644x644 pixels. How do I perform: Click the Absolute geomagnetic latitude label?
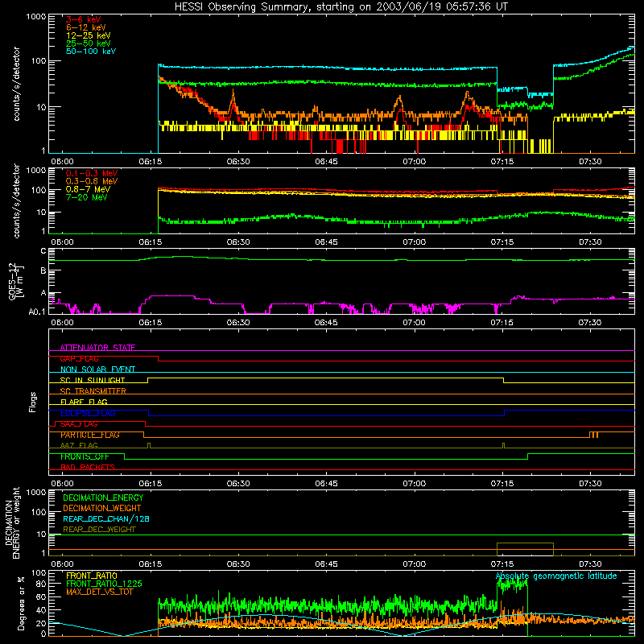556,576
